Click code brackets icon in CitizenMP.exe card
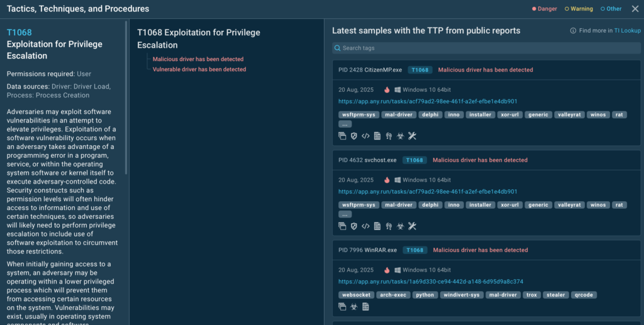Screen dimensions: 644x325 point(365,136)
